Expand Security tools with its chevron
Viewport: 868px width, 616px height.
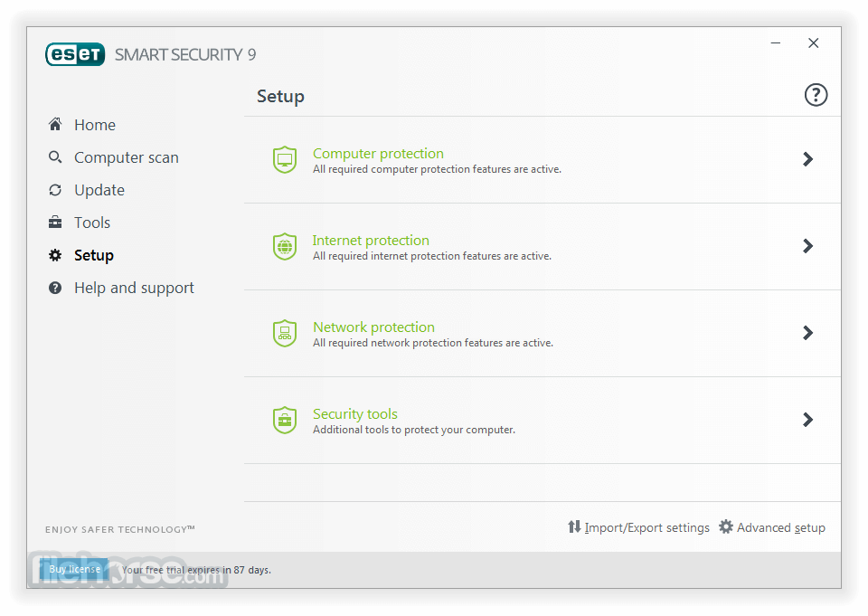[807, 420]
